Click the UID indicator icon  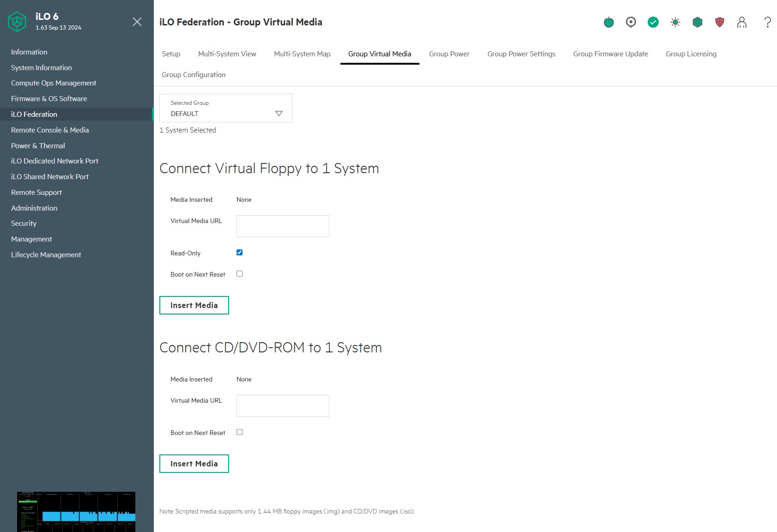(631, 22)
